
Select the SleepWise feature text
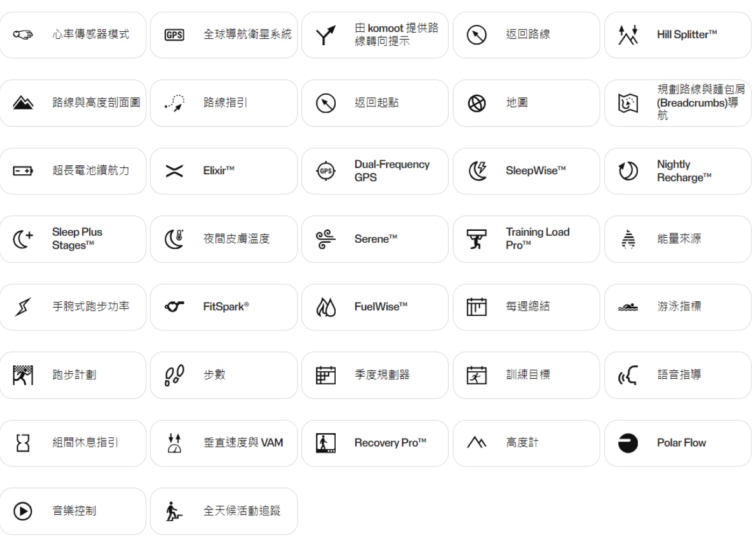pyautogui.click(x=536, y=171)
